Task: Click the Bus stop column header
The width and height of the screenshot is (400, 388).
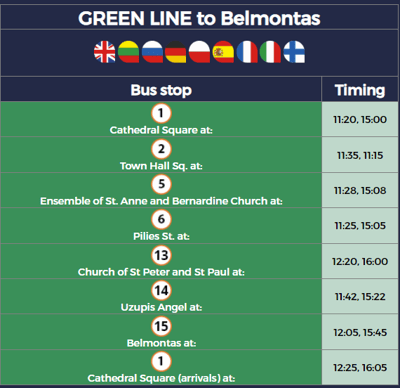Action: (161, 90)
